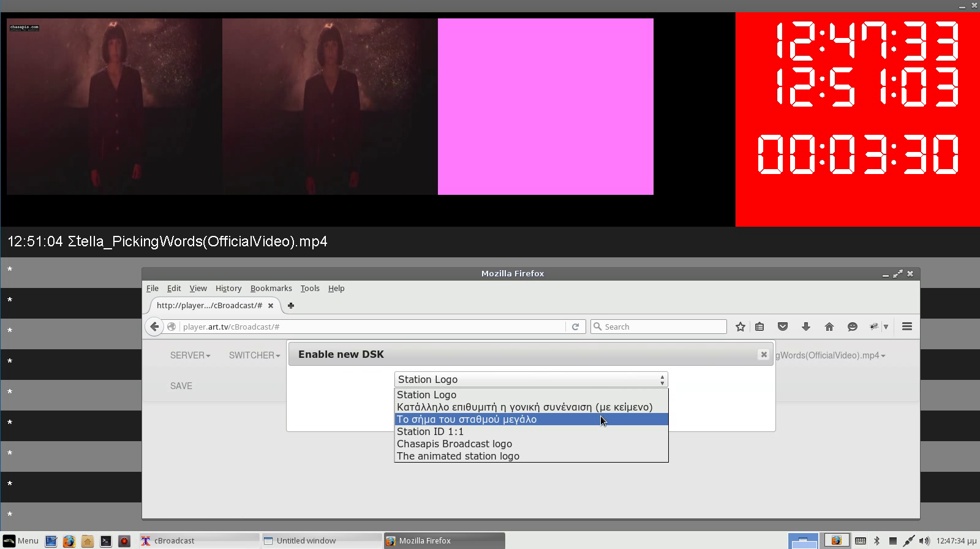
Task: Close the Enable new DSK dialog
Action: pos(764,354)
